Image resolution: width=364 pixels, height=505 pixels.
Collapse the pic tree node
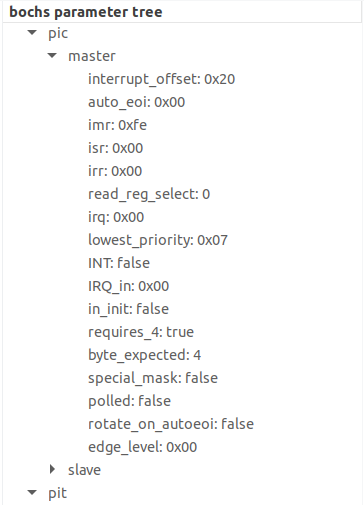pos(32,33)
